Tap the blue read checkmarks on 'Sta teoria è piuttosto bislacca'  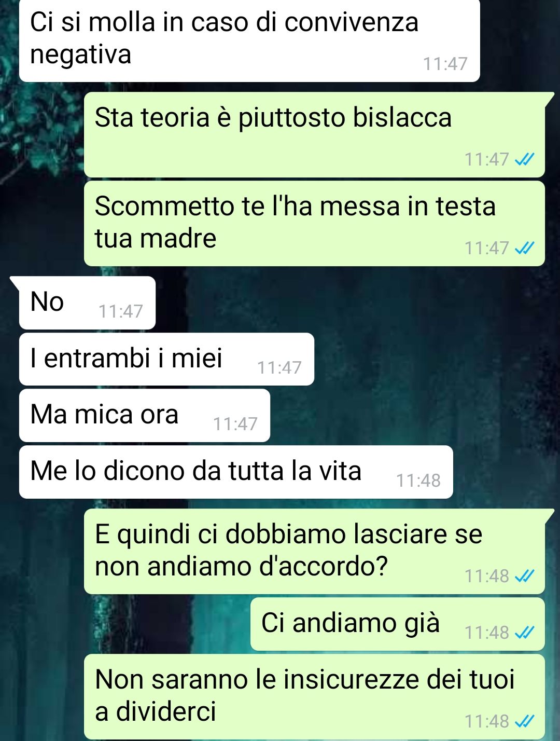pyautogui.click(x=524, y=159)
